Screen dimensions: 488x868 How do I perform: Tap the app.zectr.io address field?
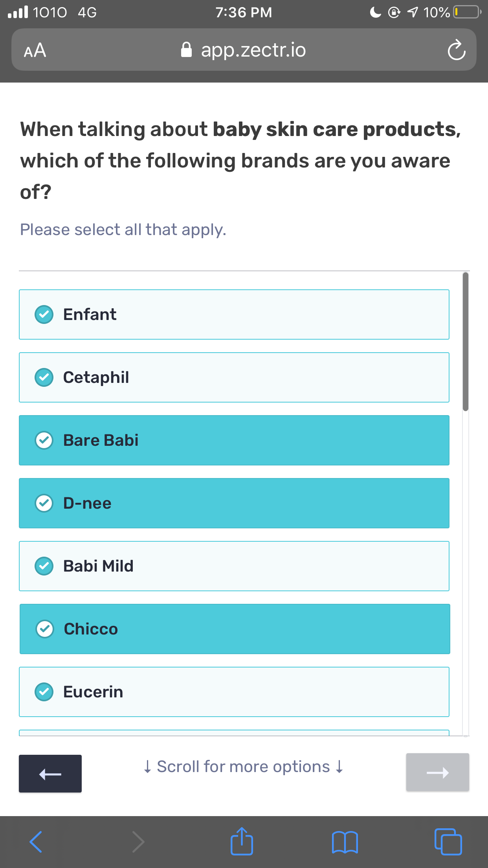[x=244, y=50]
